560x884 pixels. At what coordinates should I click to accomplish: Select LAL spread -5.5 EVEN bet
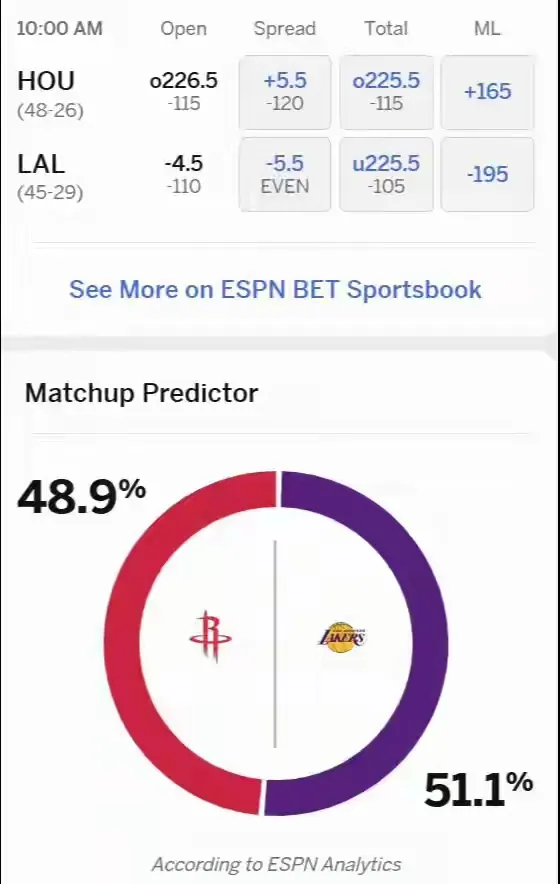tap(285, 175)
